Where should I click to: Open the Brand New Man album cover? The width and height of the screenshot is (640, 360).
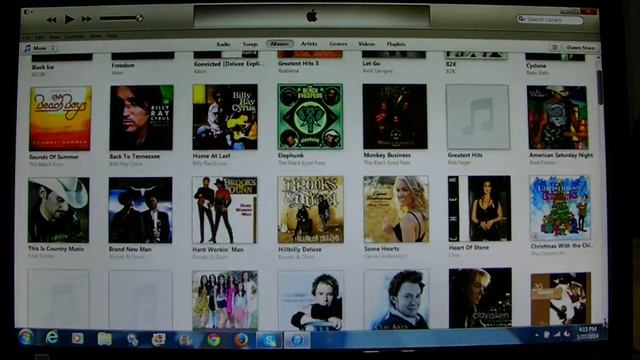point(140,210)
